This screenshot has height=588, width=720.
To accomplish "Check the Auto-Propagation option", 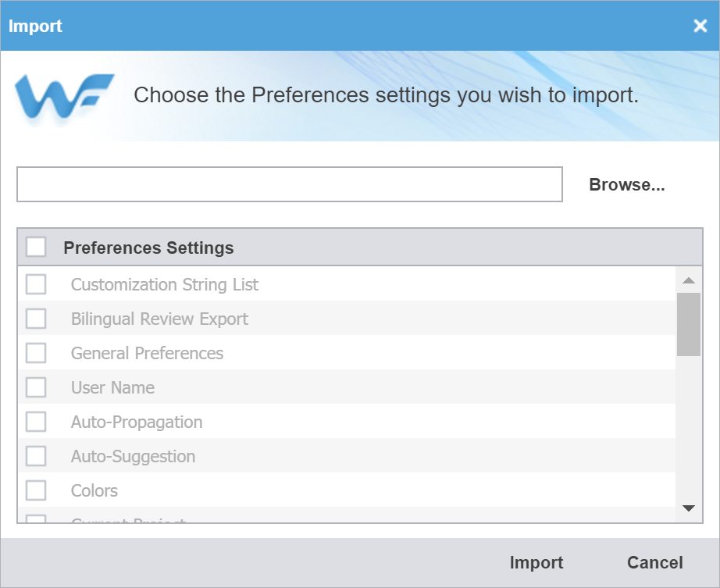I will pyautogui.click(x=36, y=422).
